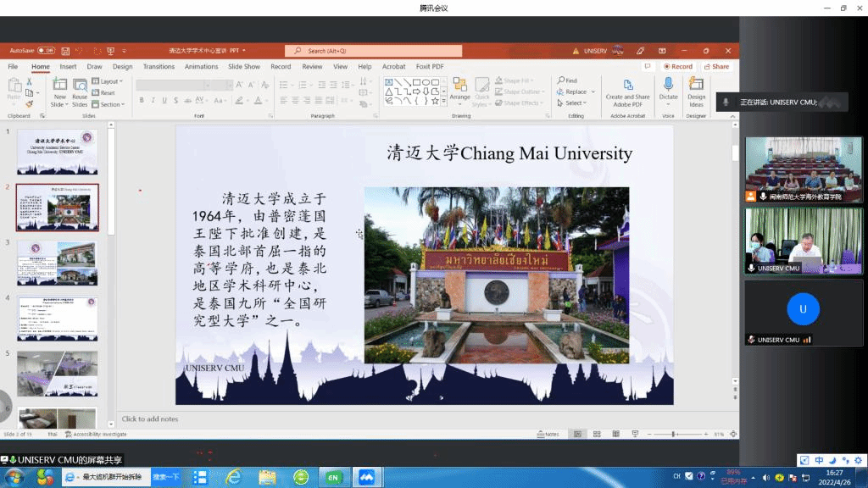Open the Transitions ribbon tab

click(159, 66)
